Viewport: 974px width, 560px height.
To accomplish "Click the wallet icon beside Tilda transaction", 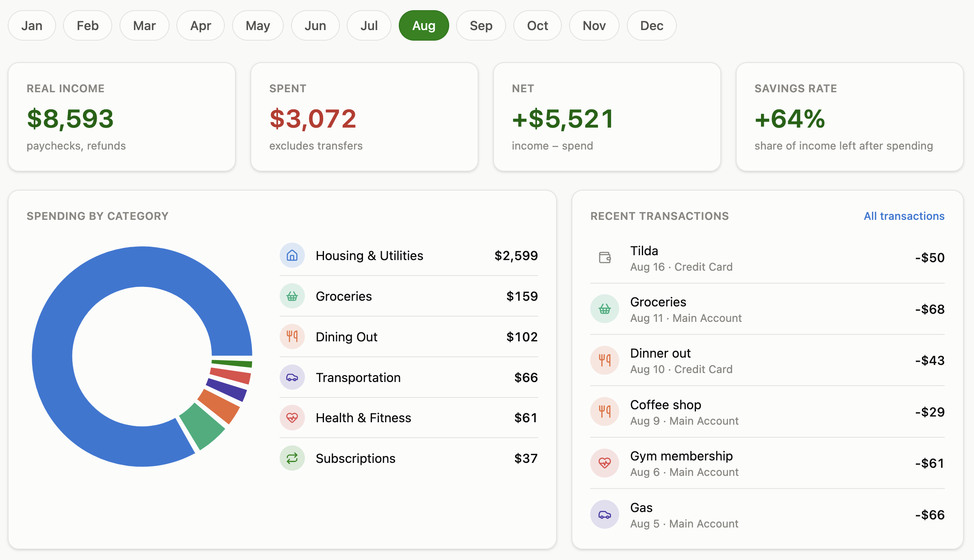I will pyautogui.click(x=605, y=258).
